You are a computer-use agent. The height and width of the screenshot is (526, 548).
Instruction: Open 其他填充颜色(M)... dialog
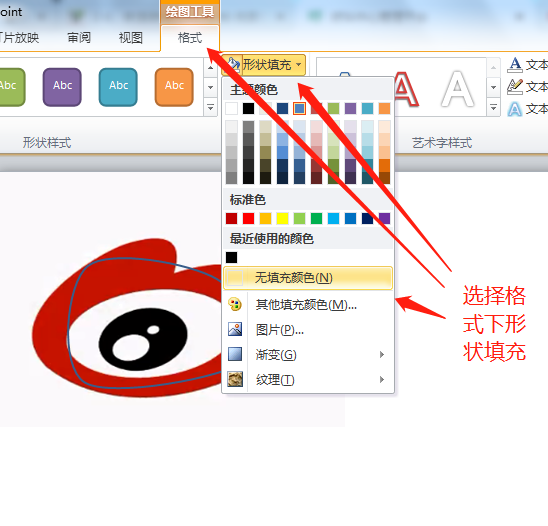coord(308,305)
